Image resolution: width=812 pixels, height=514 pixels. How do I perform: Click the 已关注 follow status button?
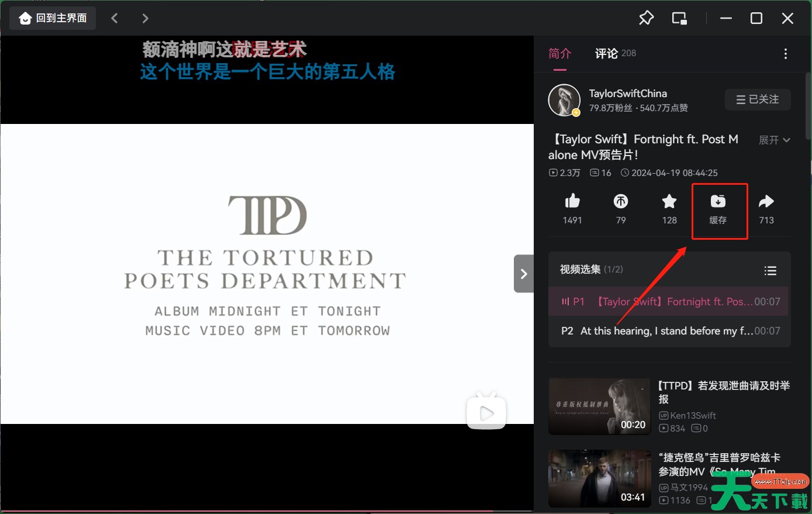758,99
